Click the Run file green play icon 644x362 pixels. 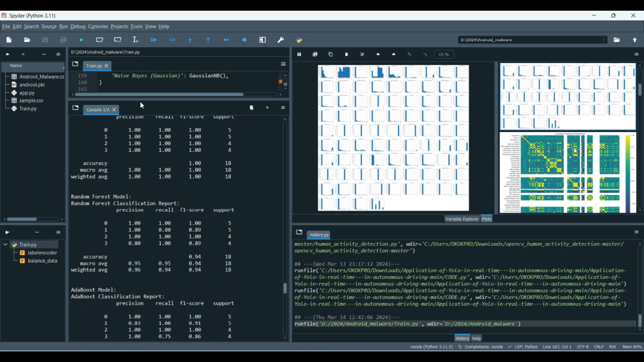(82, 40)
